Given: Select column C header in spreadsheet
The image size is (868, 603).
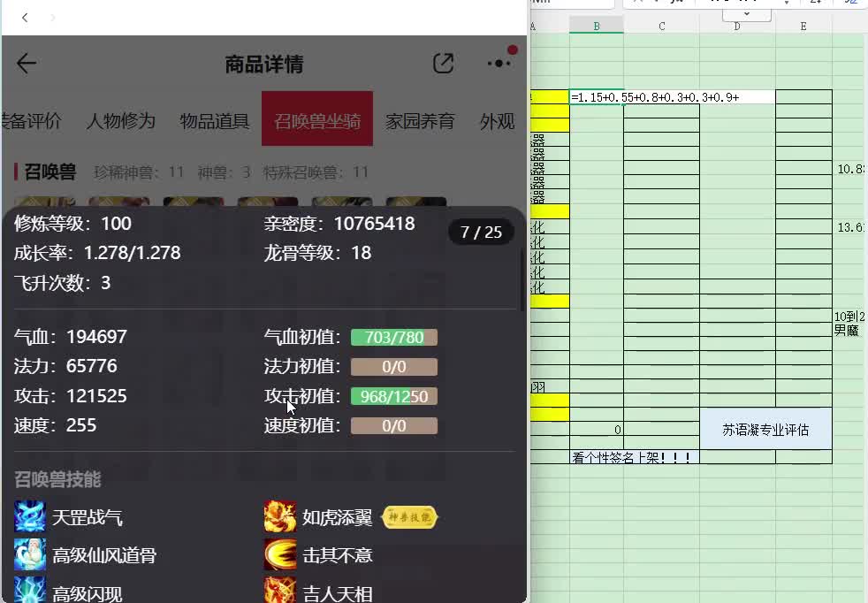Looking at the screenshot, I should coord(661,26).
